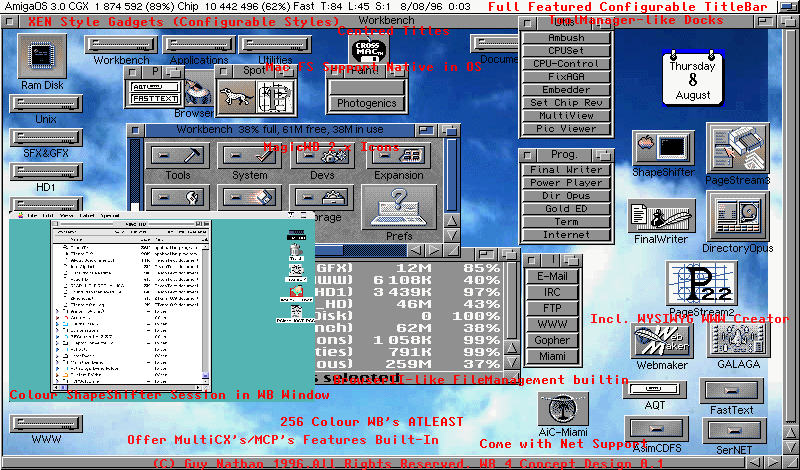The image size is (800, 470).
Task: Click the E-Mail dock button
Action: point(552,276)
